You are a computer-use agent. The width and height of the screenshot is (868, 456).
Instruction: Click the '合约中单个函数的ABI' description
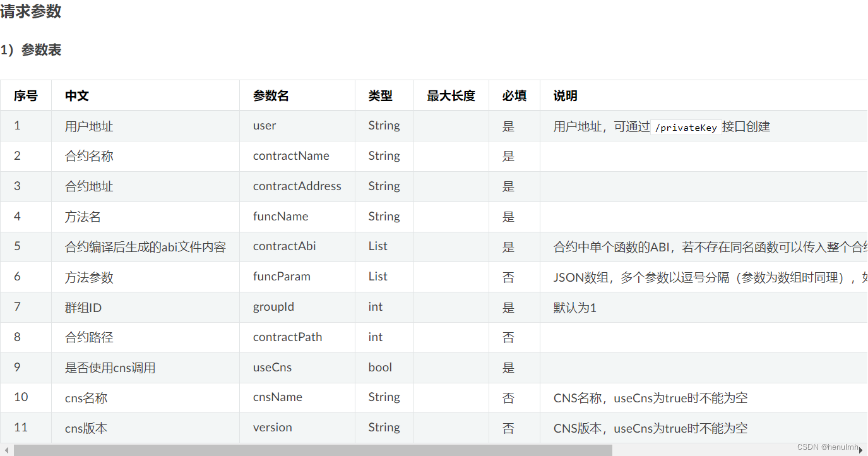click(x=710, y=247)
